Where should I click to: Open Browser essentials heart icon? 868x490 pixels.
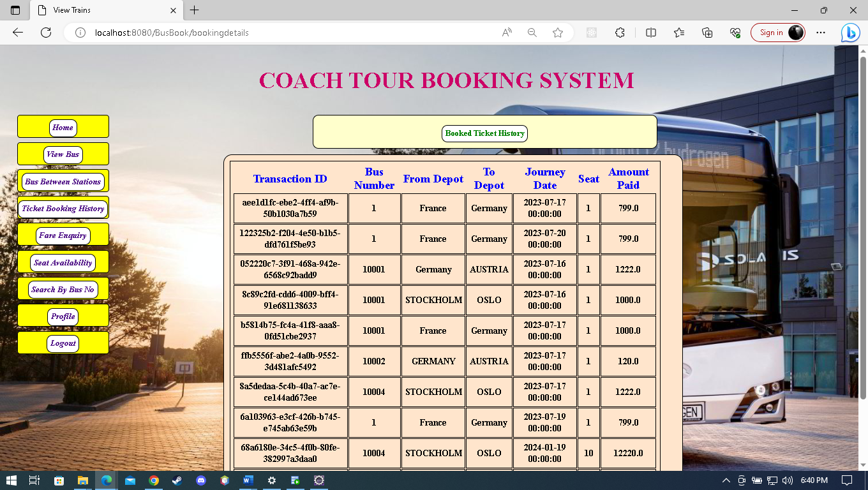pyautogui.click(x=735, y=33)
